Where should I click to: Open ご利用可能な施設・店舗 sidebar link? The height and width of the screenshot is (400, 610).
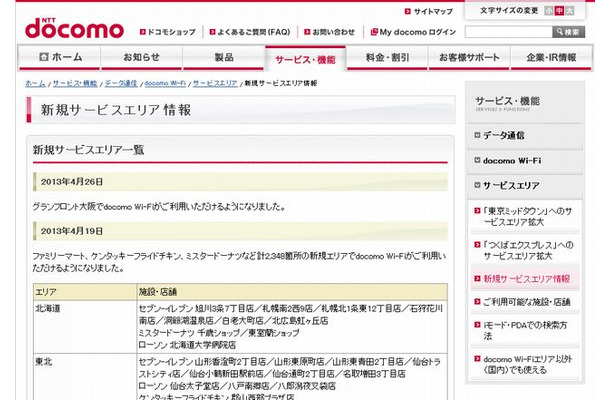tap(527, 302)
